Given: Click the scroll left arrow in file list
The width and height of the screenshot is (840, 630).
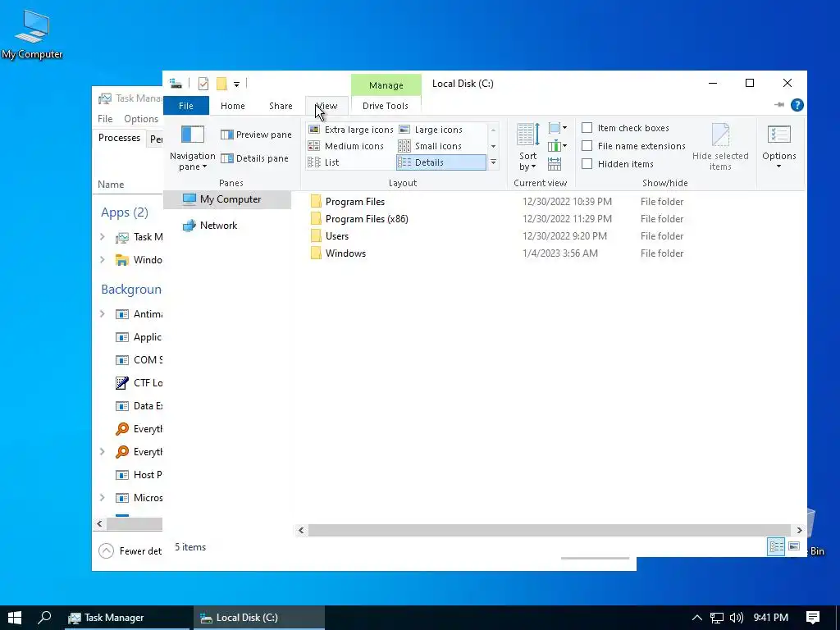Looking at the screenshot, I should pos(301,531).
